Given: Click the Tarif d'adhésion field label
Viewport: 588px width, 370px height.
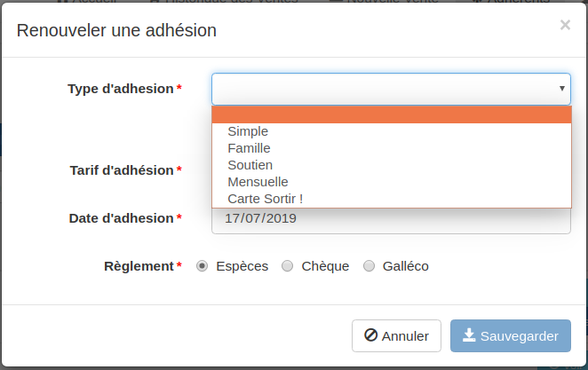Looking at the screenshot, I should tap(121, 170).
